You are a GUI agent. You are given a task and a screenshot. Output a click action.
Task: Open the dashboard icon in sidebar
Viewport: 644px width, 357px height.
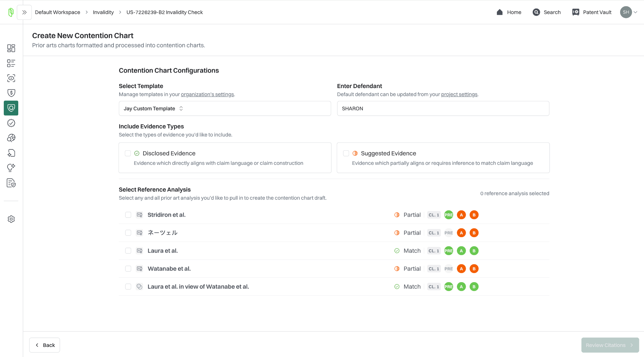11,48
